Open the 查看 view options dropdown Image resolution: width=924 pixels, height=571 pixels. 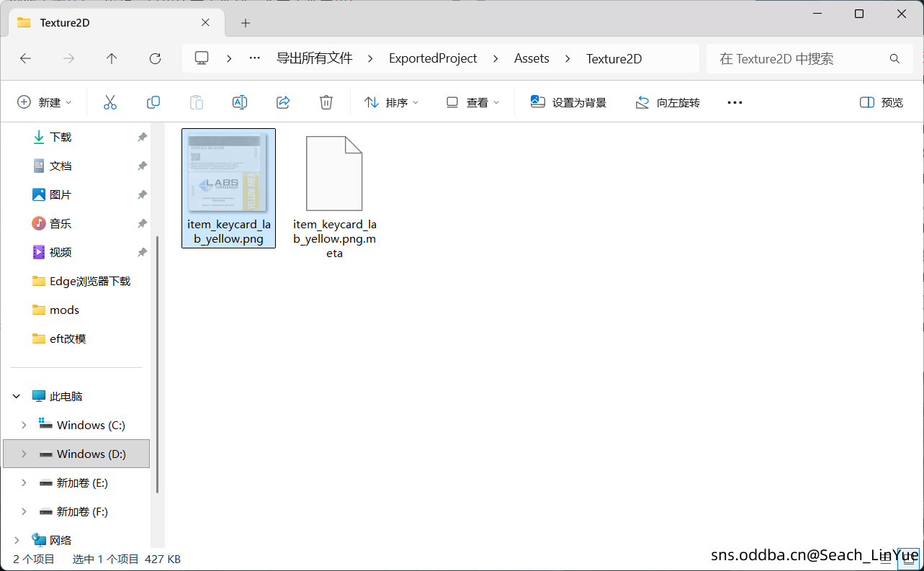click(x=472, y=102)
